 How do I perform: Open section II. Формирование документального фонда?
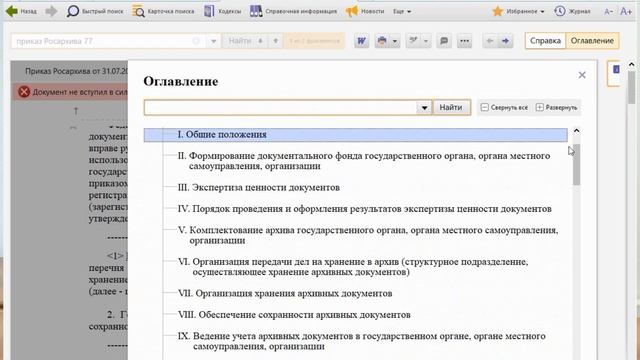coord(364,161)
